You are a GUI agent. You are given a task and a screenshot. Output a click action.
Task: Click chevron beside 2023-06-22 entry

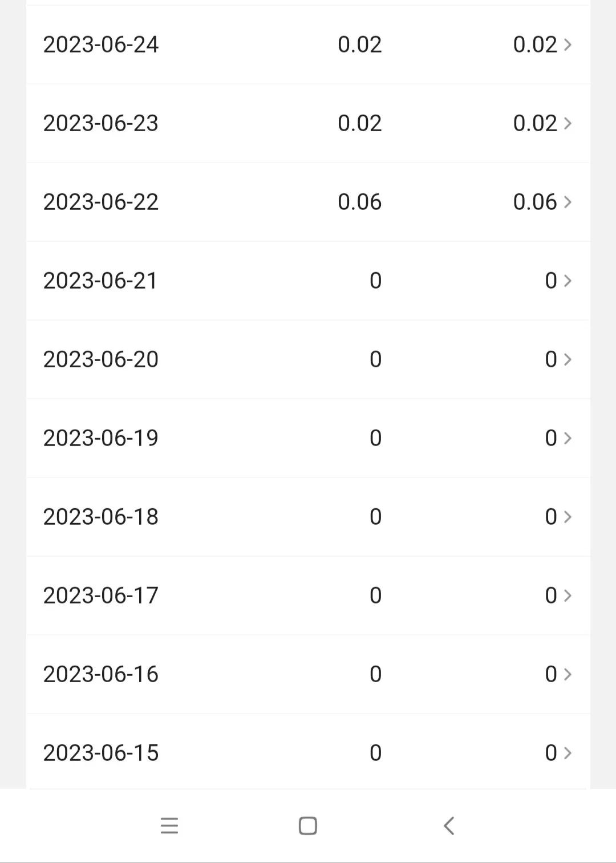coord(568,202)
